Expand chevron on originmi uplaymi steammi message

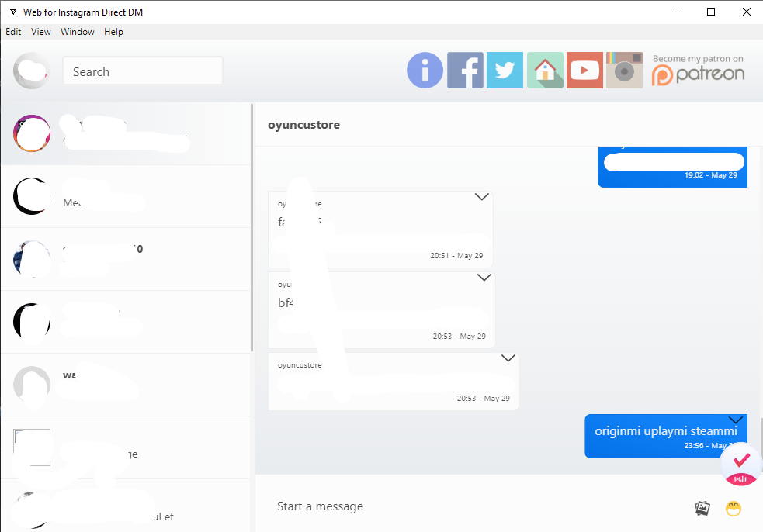click(736, 420)
